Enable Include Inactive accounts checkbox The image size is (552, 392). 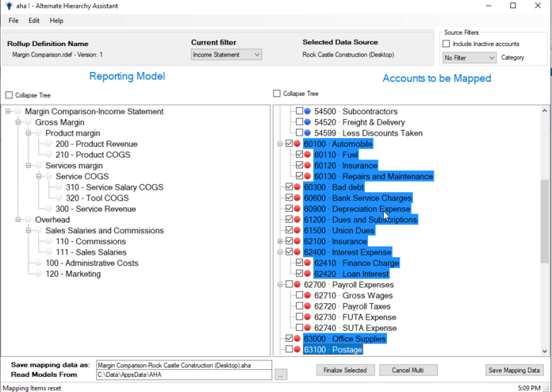447,44
